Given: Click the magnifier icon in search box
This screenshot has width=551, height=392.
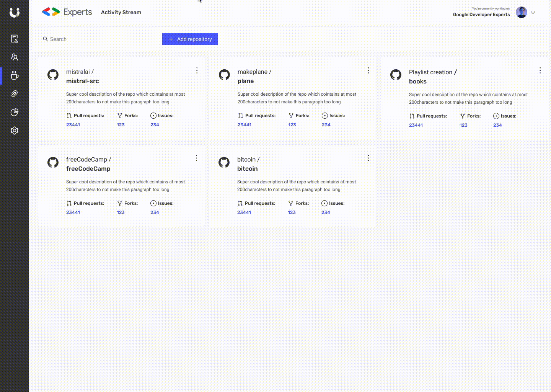Looking at the screenshot, I should [x=46, y=39].
